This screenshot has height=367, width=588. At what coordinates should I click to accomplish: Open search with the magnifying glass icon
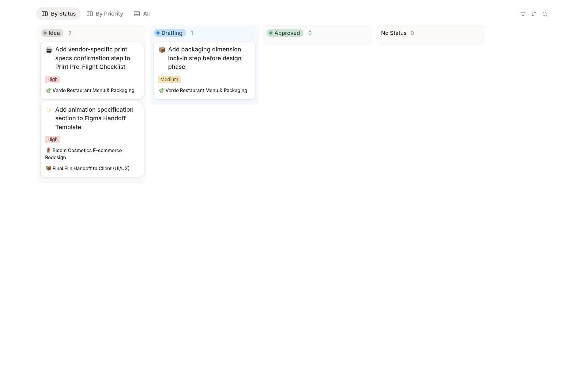coord(545,14)
